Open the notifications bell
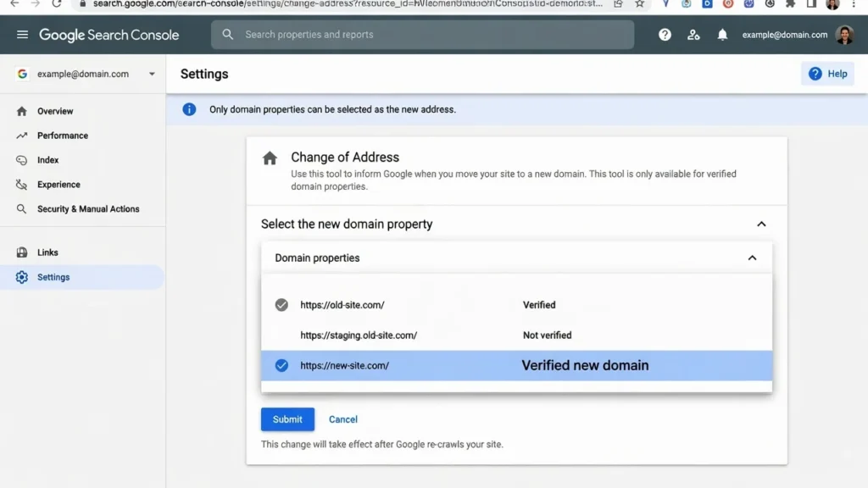Viewport: 868px width, 488px height. (x=722, y=35)
